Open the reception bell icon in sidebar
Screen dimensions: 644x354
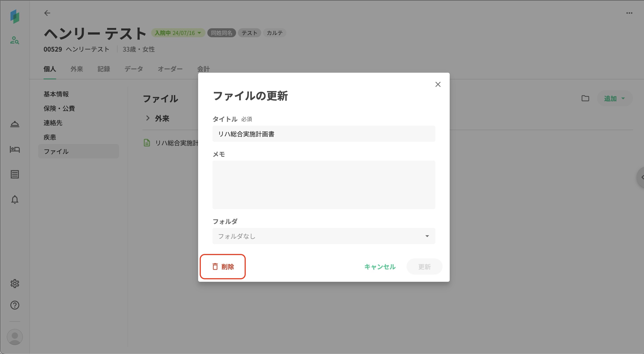pyautogui.click(x=15, y=124)
